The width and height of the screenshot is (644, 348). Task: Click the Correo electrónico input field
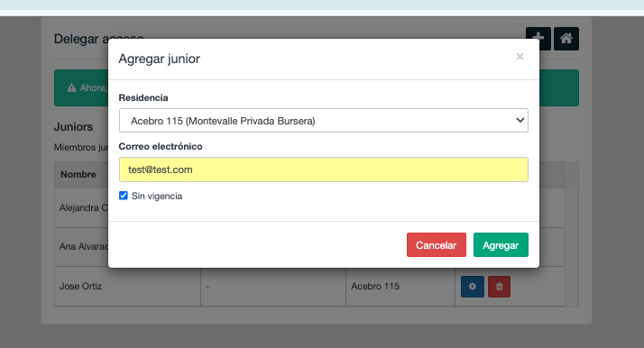tap(324, 169)
